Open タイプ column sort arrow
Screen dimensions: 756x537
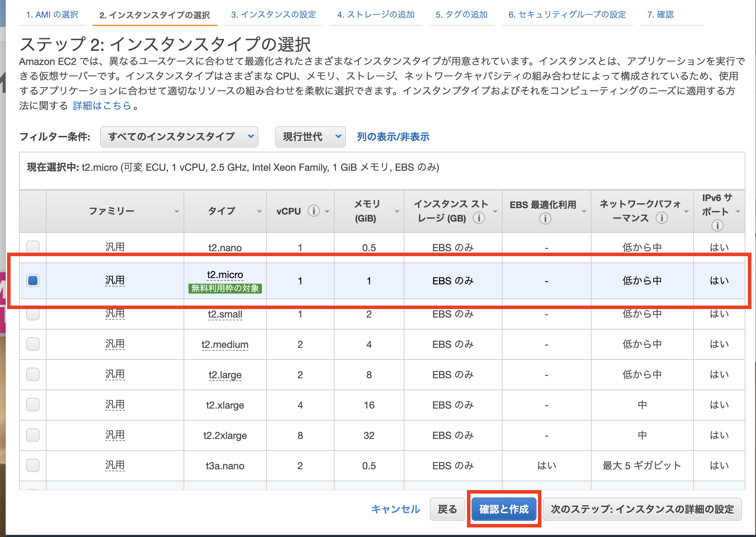click(259, 212)
